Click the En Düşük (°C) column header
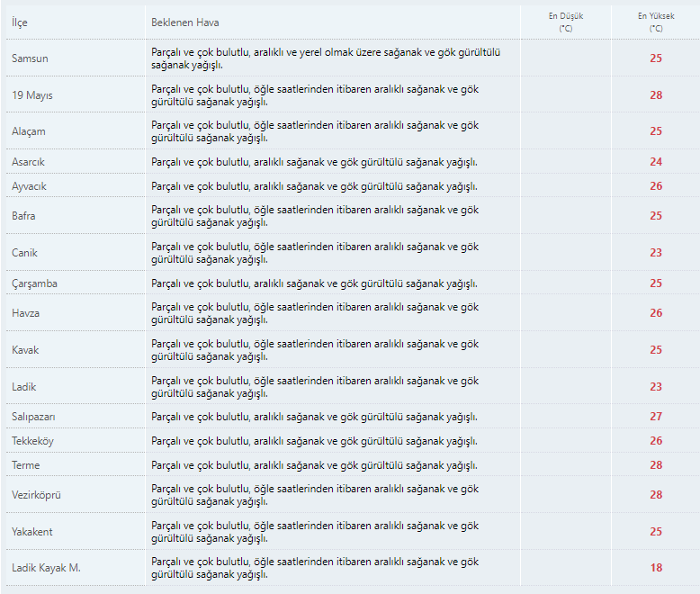The width and height of the screenshot is (700, 594). [566, 22]
